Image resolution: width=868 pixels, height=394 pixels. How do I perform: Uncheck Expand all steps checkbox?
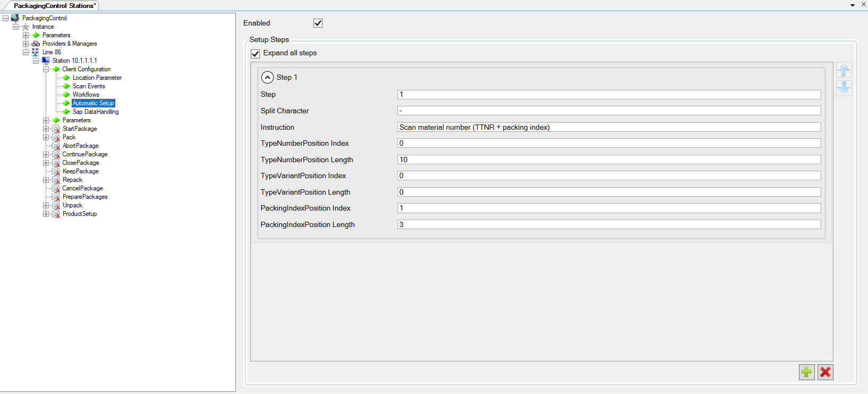coord(256,54)
